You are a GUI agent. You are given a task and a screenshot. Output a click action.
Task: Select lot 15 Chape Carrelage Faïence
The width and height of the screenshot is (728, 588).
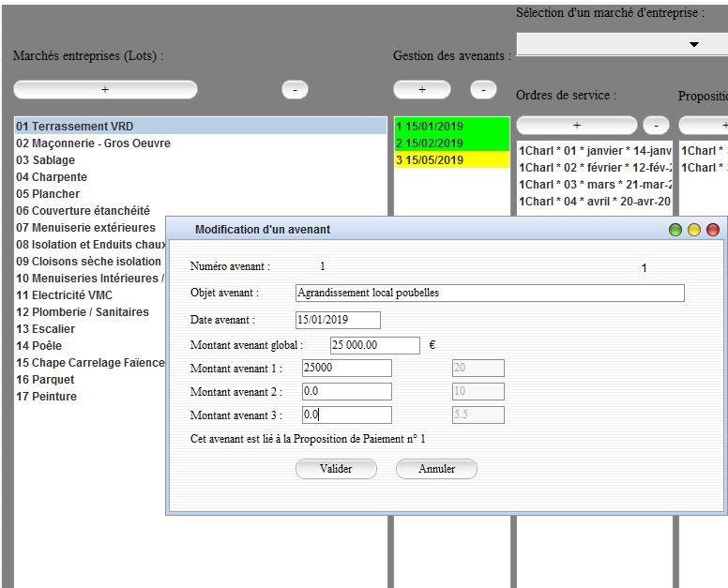click(x=90, y=362)
